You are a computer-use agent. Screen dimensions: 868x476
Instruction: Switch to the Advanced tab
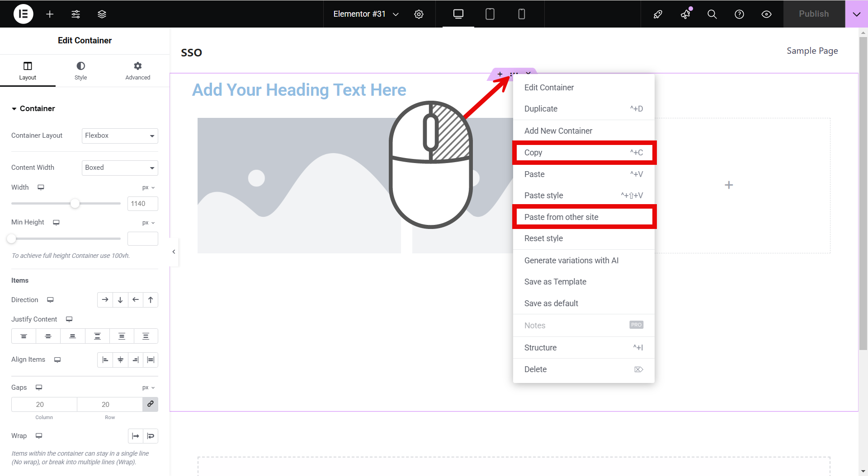pos(137,71)
